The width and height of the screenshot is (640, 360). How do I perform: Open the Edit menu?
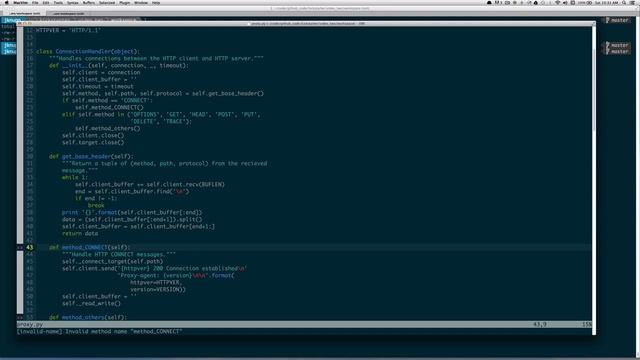coord(46,2)
